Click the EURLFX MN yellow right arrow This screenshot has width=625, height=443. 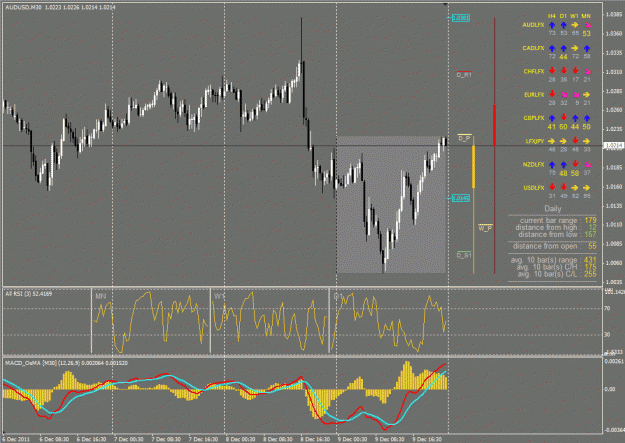pos(587,95)
